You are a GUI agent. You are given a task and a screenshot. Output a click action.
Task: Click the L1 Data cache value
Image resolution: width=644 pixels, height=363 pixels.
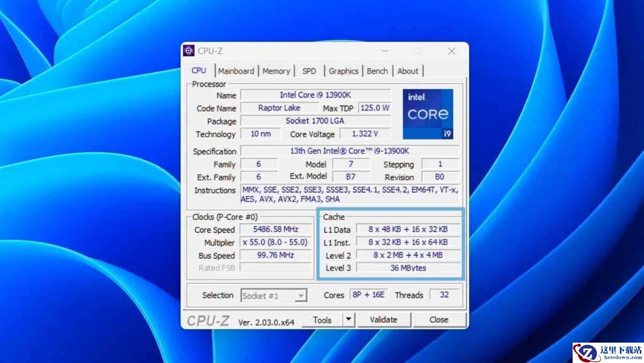point(408,229)
